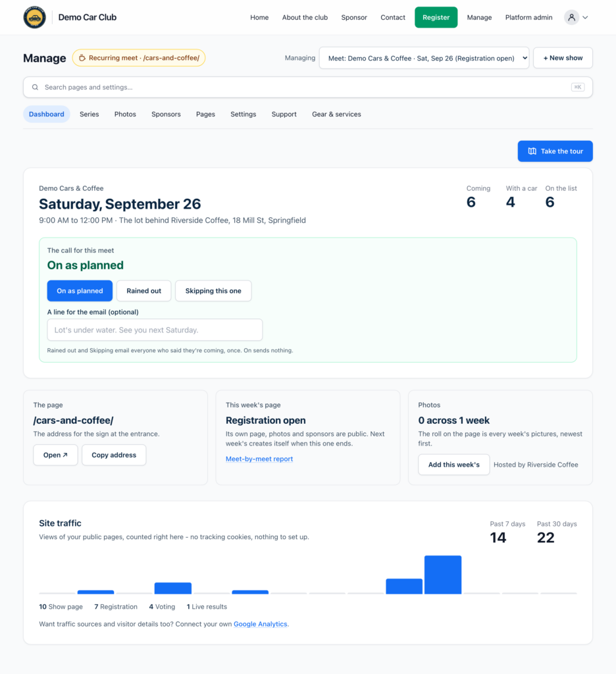616x674 pixels.
Task: Switch to the Series tab
Action: pyautogui.click(x=90, y=115)
